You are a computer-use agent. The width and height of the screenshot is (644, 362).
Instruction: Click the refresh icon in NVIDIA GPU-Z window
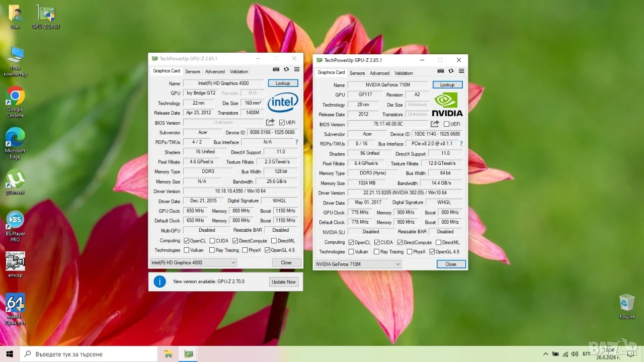click(x=451, y=71)
